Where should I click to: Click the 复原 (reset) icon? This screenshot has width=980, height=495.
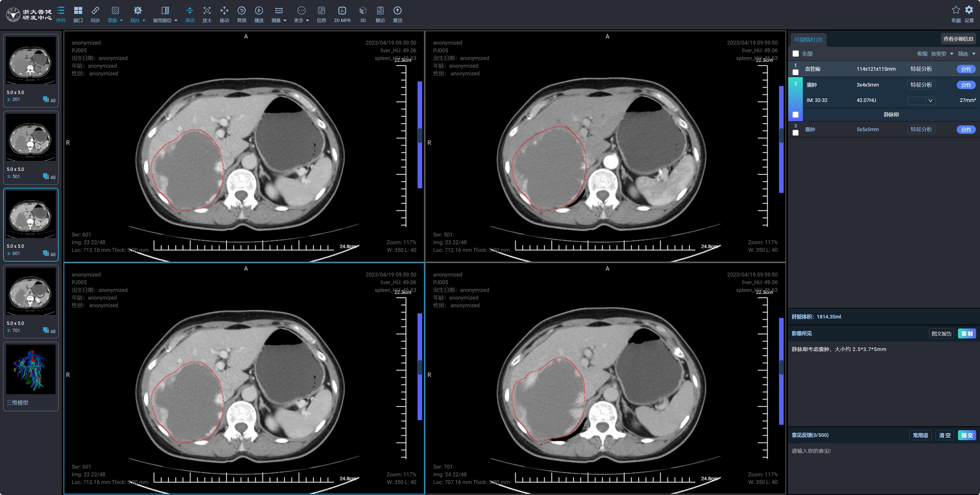pos(241,11)
